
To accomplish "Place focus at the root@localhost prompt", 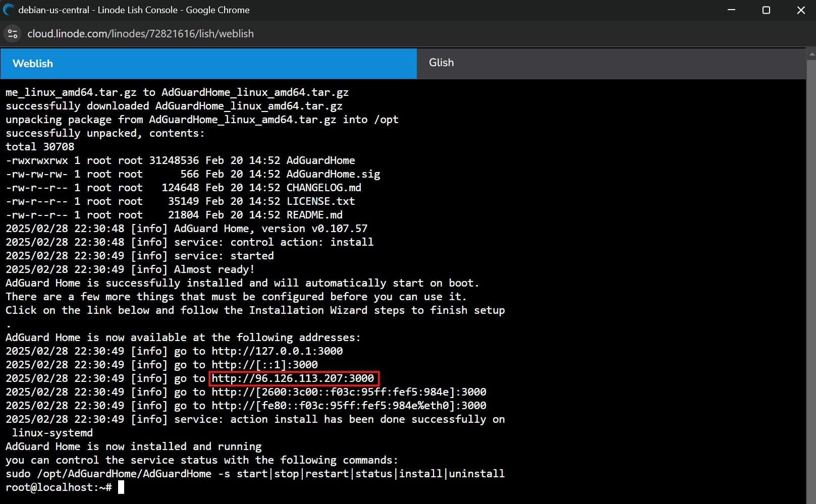I will [58, 487].
